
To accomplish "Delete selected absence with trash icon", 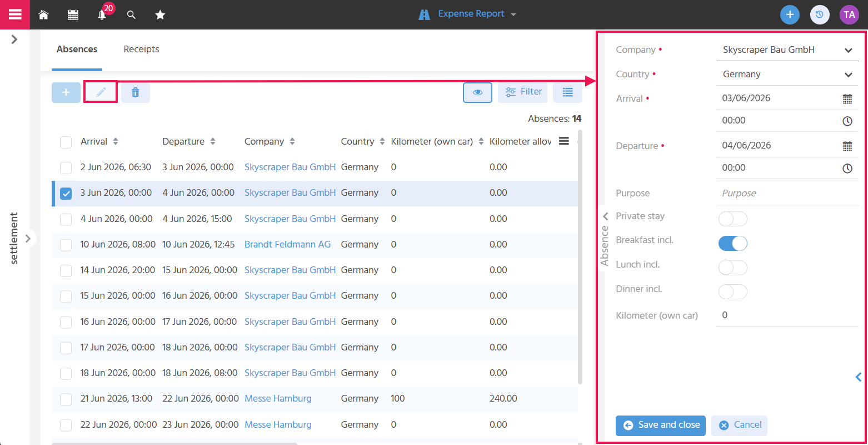I will click(x=136, y=92).
